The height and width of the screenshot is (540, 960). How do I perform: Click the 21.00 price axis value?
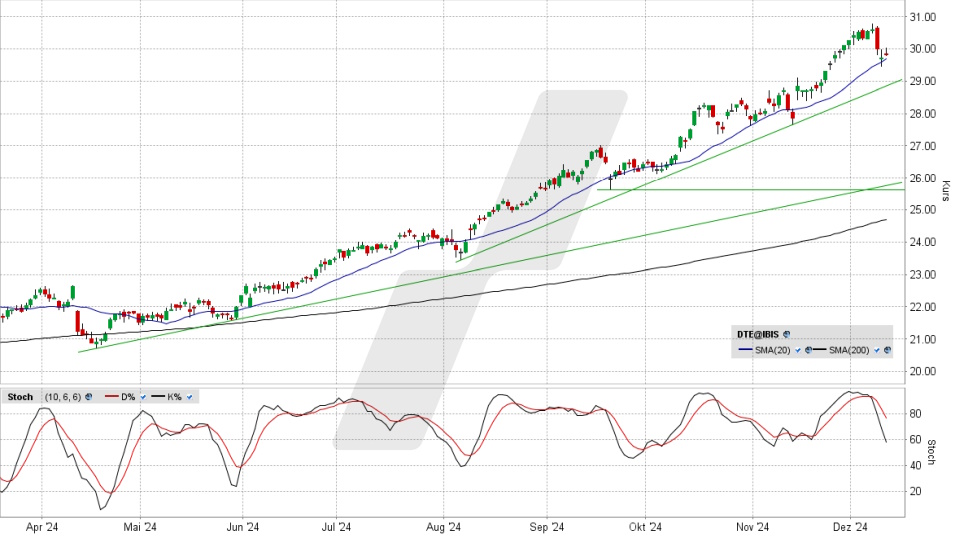[923, 339]
